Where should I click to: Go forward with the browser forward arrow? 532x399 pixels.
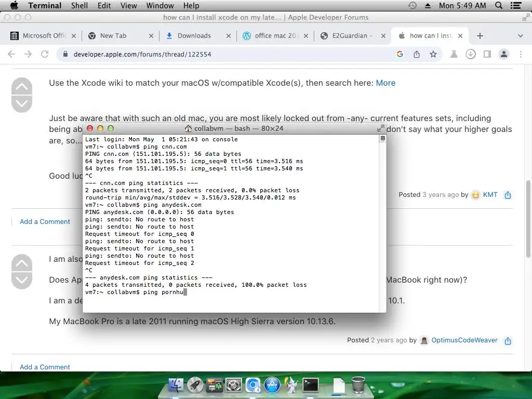(x=28, y=54)
